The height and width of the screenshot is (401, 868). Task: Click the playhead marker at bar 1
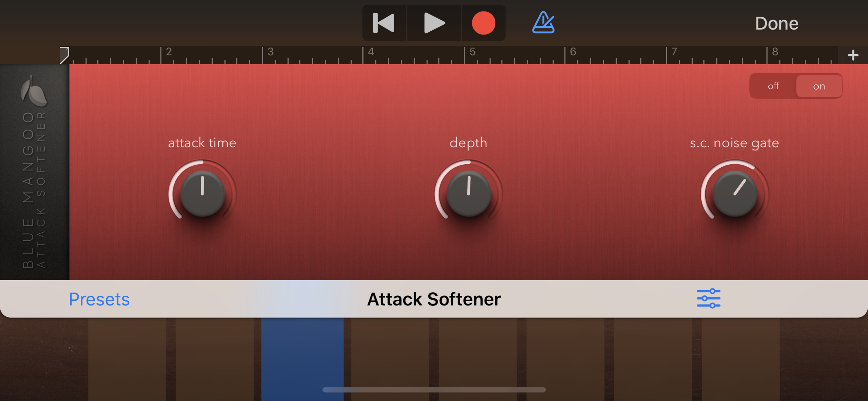[64, 55]
